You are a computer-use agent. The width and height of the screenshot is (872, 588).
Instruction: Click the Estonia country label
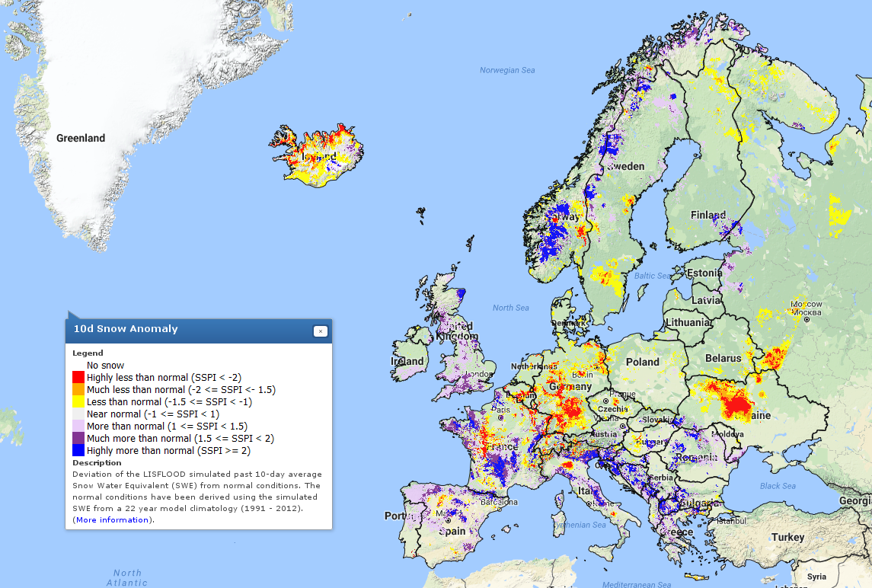[704, 273]
